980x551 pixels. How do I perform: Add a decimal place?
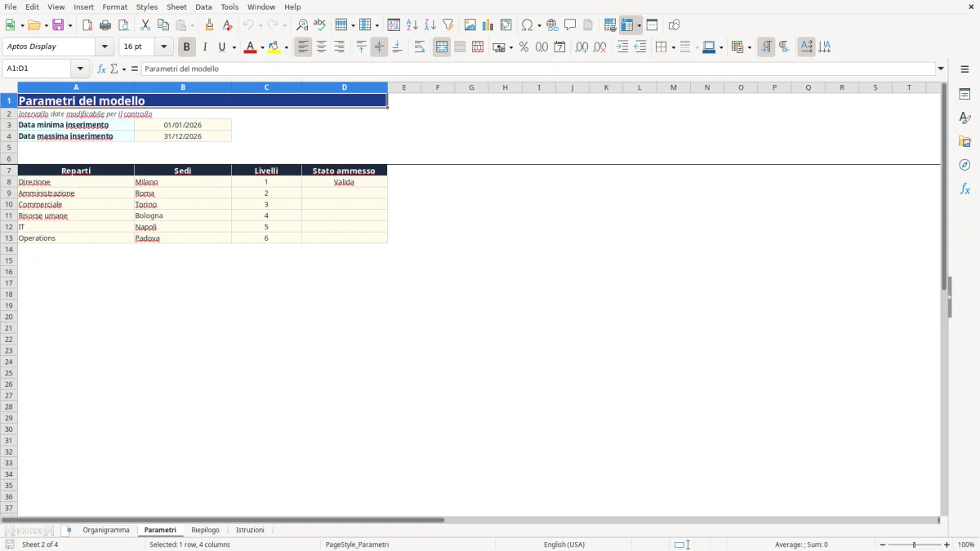tap(581, 47)
